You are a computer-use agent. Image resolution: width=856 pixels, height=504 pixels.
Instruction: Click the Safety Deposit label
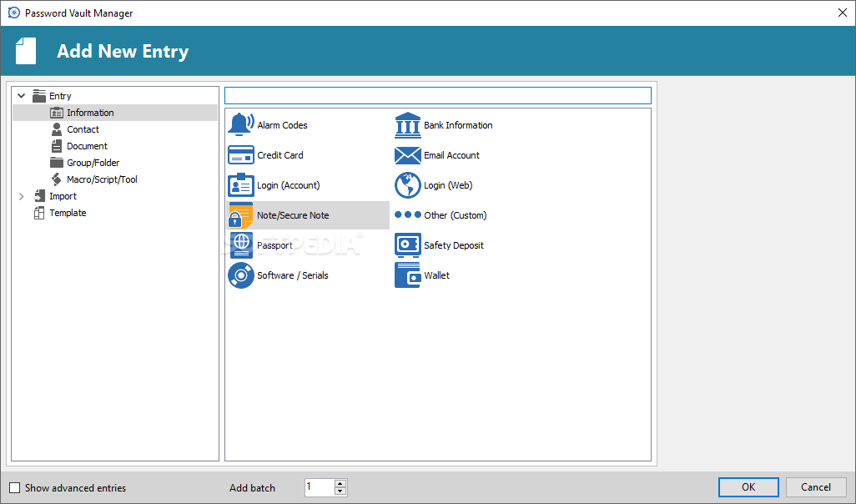[454, 245]
